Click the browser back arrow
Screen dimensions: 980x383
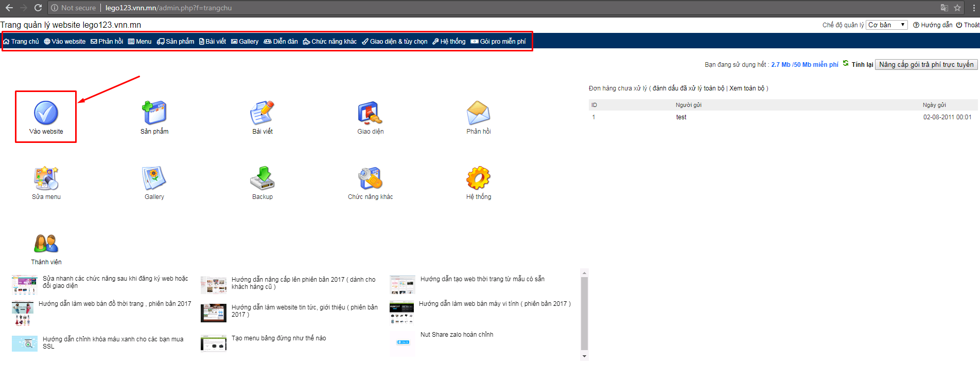pyautogui.click(x=9, y=8)
